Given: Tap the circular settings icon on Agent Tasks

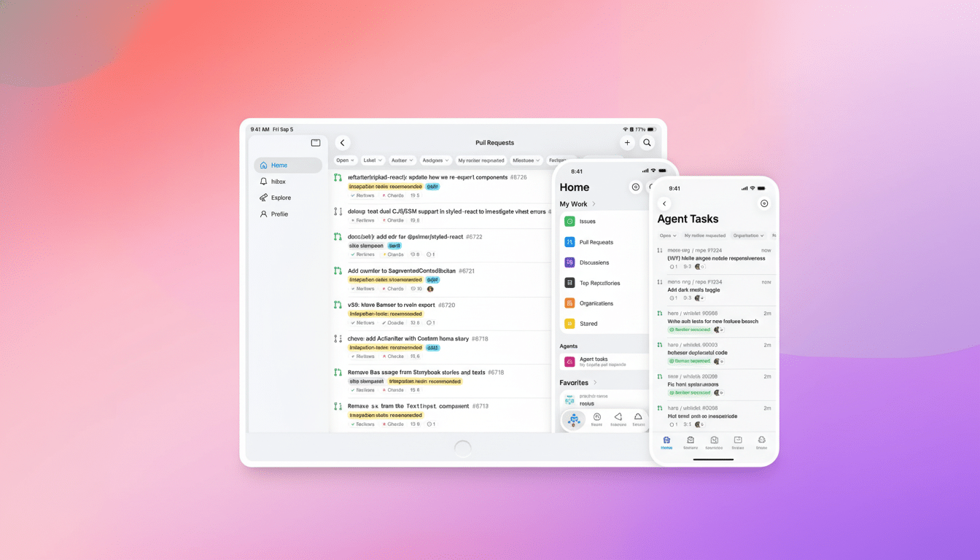Looking at the screenshot, I should pyautogui.click(x=764, y=203).
